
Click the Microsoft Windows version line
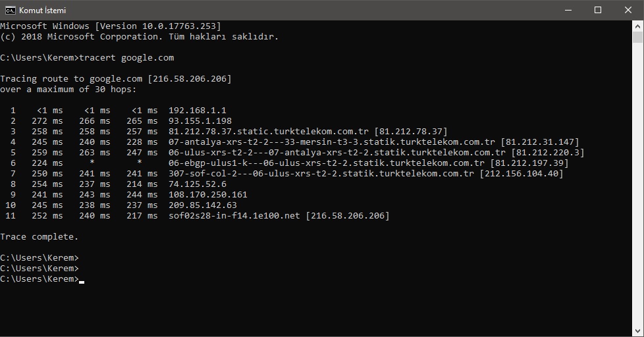point(111,26)
